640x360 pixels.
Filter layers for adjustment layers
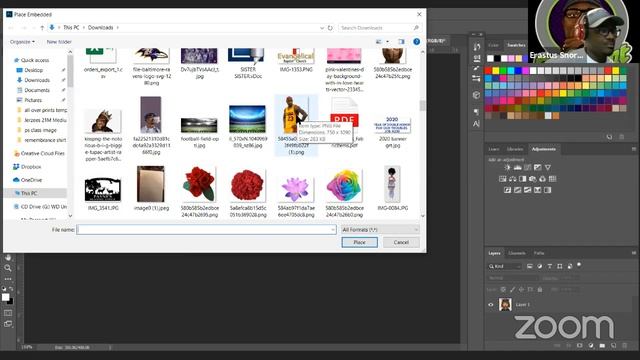point(540,266)
